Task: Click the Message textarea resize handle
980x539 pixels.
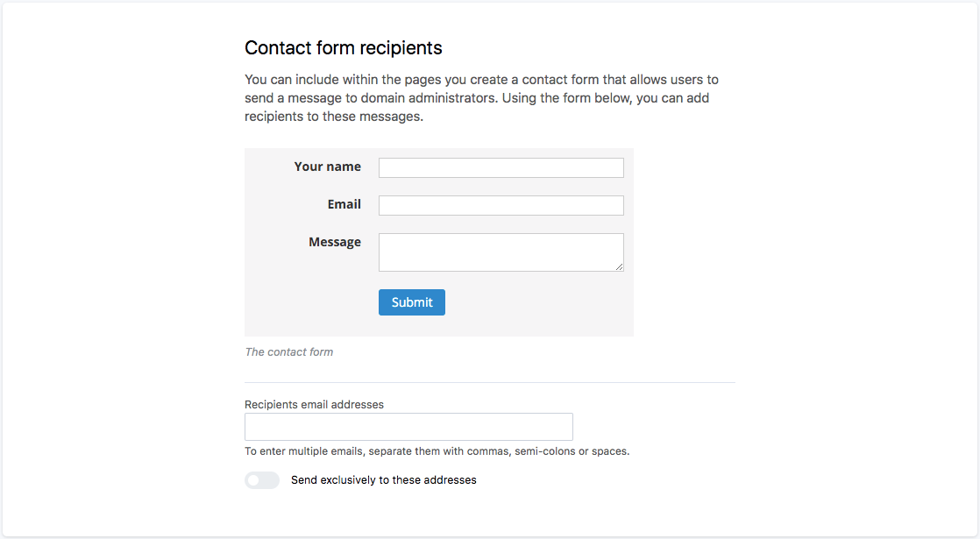Action: pyautogui.click(x=620, y=267)
